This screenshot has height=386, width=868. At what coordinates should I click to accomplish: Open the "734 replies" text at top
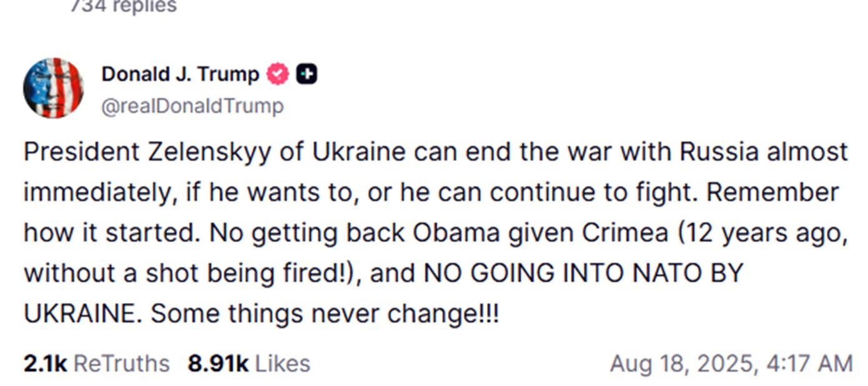point(123,6)
